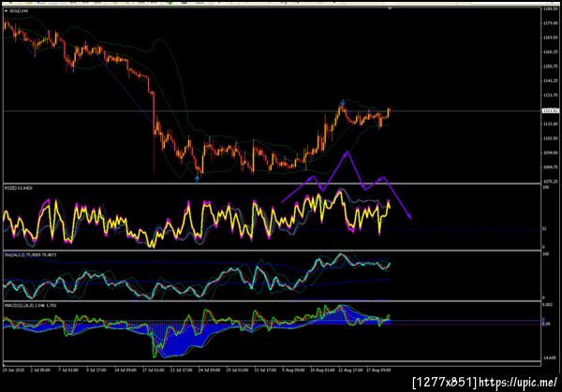The image size is (562, 392).
Task: Click the 17 Aug 09:00 time label
Action: [x=378, y=370]
